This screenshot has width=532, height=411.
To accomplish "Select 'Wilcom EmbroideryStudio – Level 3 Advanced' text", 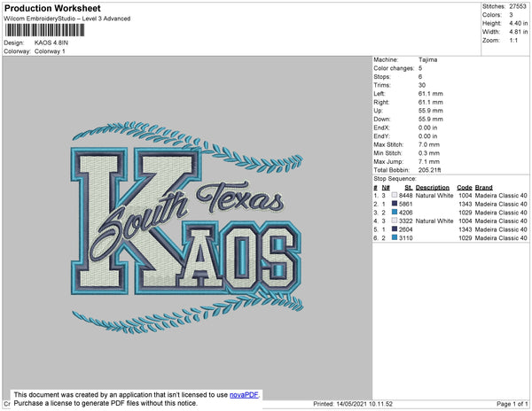I will tap(67, 19).
